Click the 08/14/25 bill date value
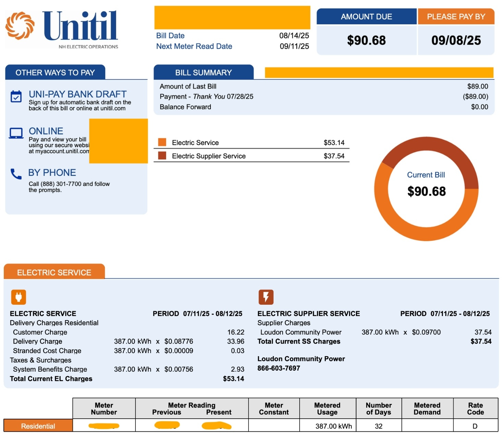The image size is (504, 443). [x=294, y=36]
